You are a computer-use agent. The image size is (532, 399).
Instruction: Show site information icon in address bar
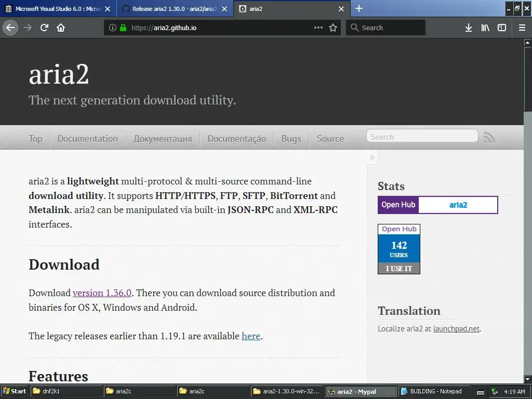tap(113, 28)
